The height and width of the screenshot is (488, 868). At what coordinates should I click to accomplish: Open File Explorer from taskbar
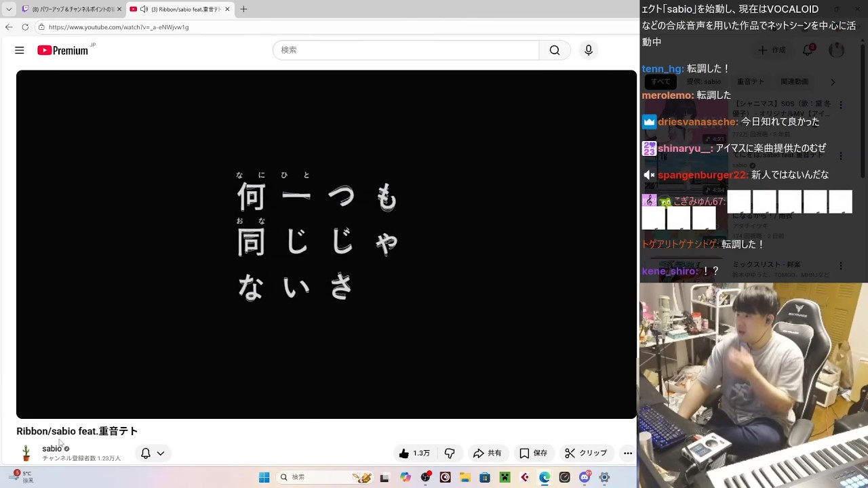[465, 477]
